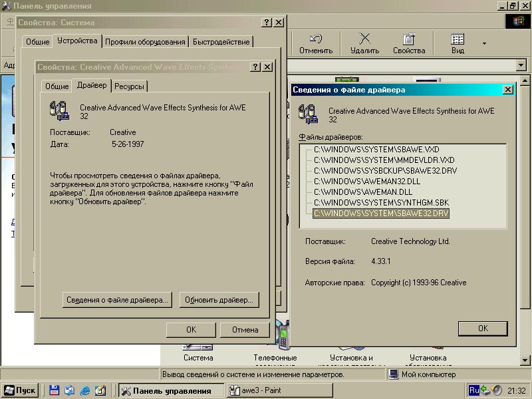Image resolution: width=532 pixels, height=399 pixels.
Task: Click Отмена in AWE properties dialog
Action: [x=245, y=329]
